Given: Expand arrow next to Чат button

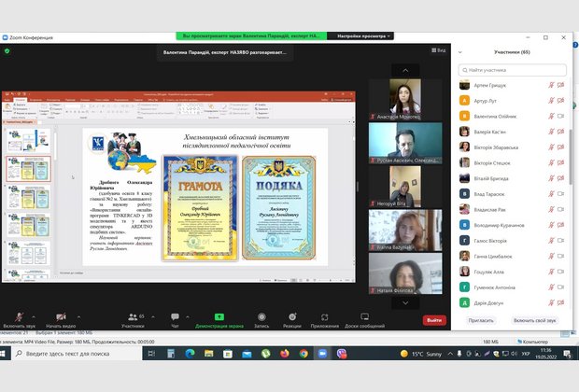Looking at the screenshot, I should [188, 316].
